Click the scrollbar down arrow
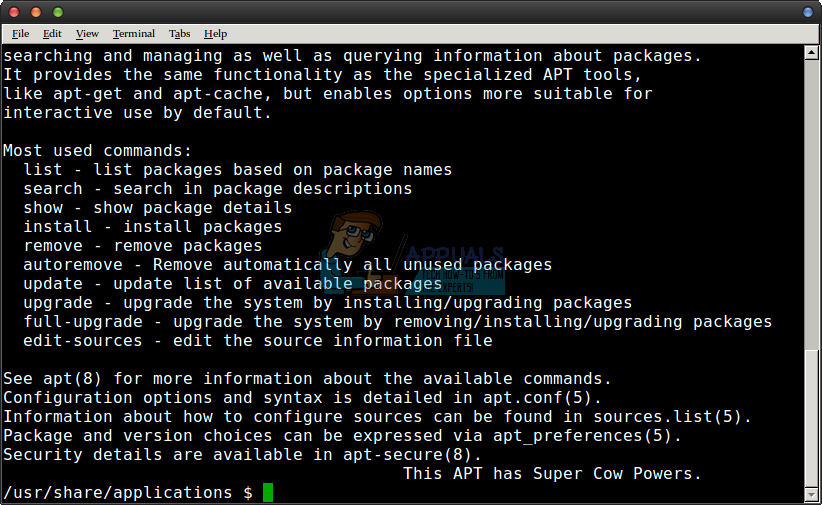Image resolution: width=822 pixels, height=505 pixels. tap(813, 496)
